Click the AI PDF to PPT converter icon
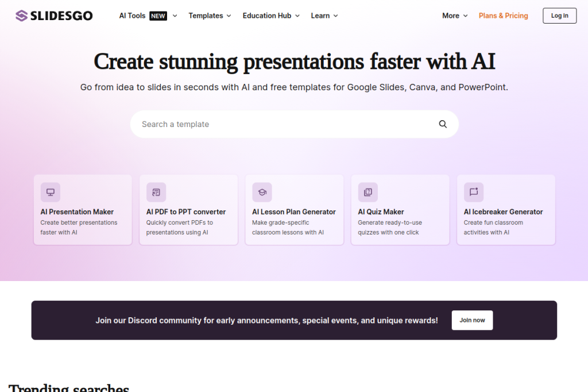The width and height of the screenshot is (588, 392). click(156, 192)
